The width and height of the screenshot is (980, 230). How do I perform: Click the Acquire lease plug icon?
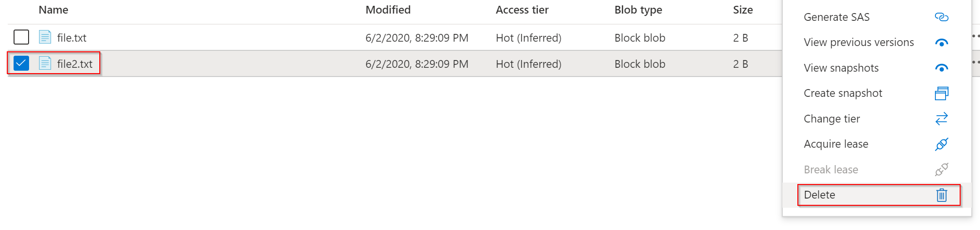(941, 144)
